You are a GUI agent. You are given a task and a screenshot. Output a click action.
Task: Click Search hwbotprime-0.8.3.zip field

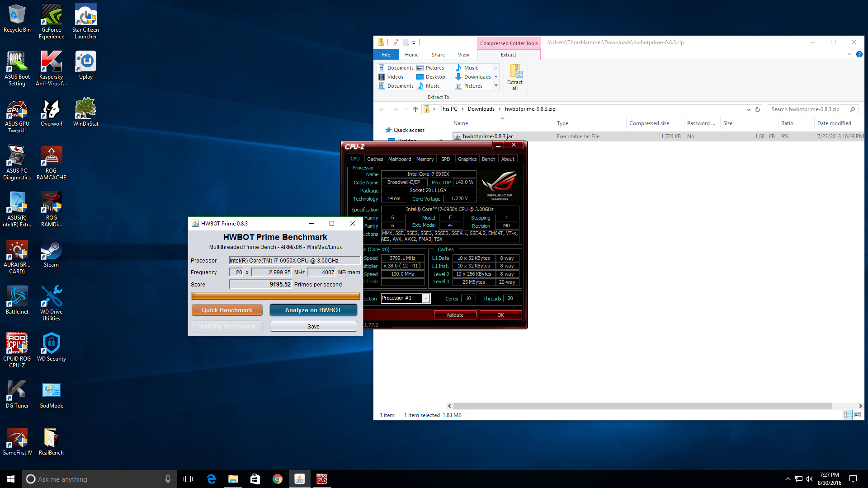click(813, 109)
